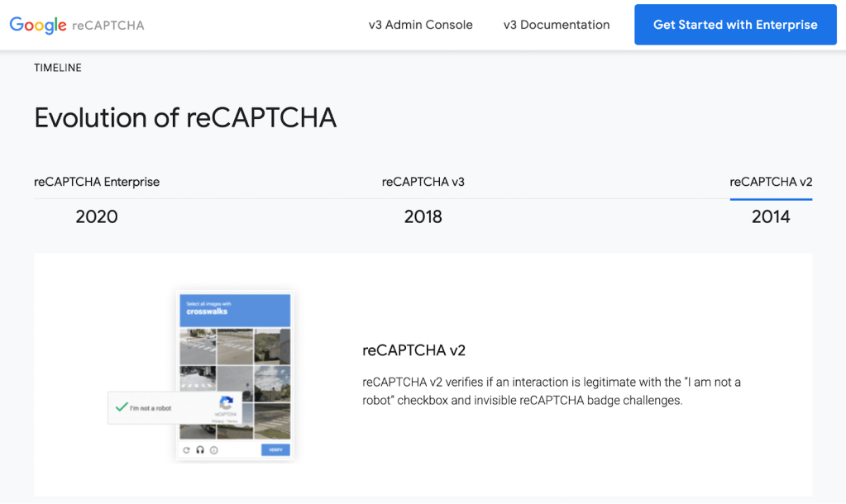Click the spinning reCAPTCHA logo badge
Image resolution: width=846 pixels, height=504 pixels.
(226, 404)
